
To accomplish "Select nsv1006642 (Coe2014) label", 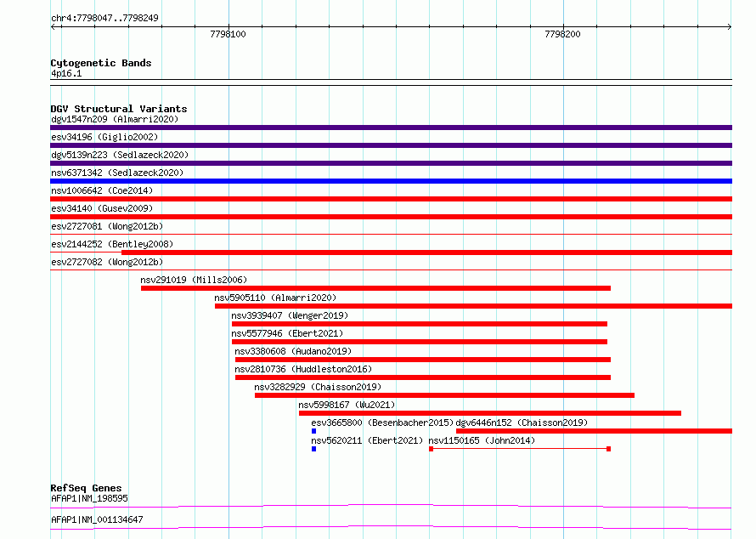I will (102, 190).
